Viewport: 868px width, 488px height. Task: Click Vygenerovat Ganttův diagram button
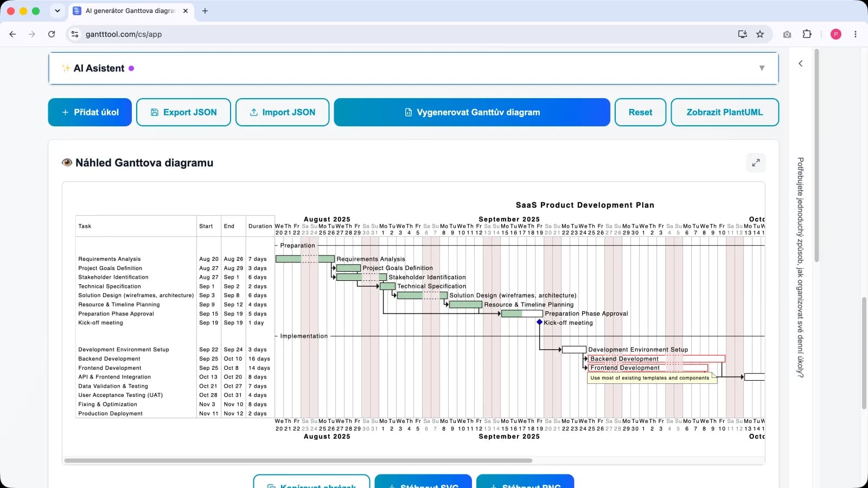[472, 112]
